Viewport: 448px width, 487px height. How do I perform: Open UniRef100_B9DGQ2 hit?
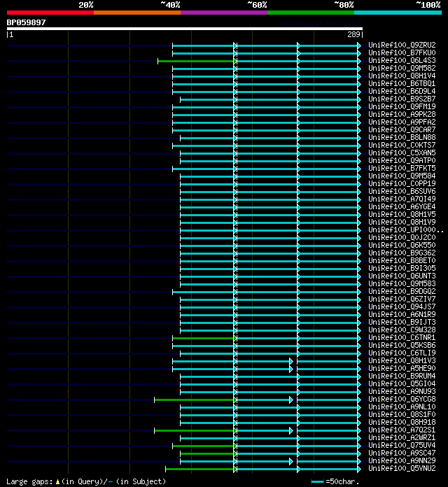pos(402,292)
